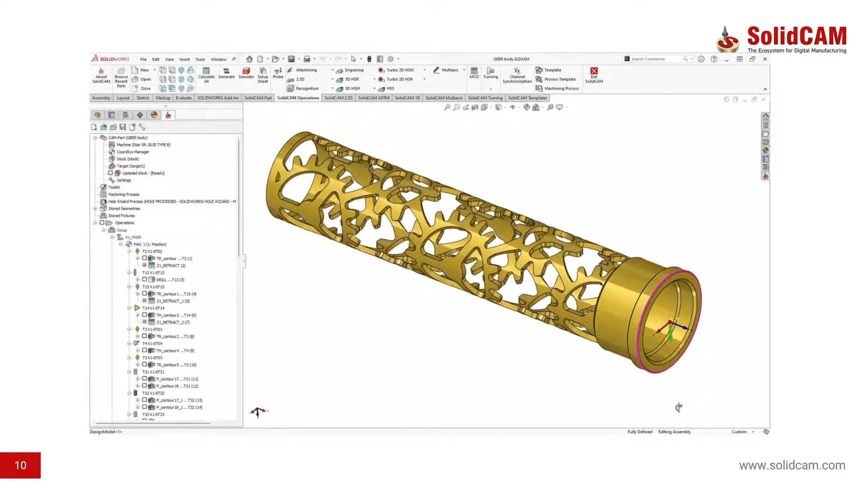Click the MCO operation icon
The height and width of the screenshot is (488, 868).
tap(474, 71)
